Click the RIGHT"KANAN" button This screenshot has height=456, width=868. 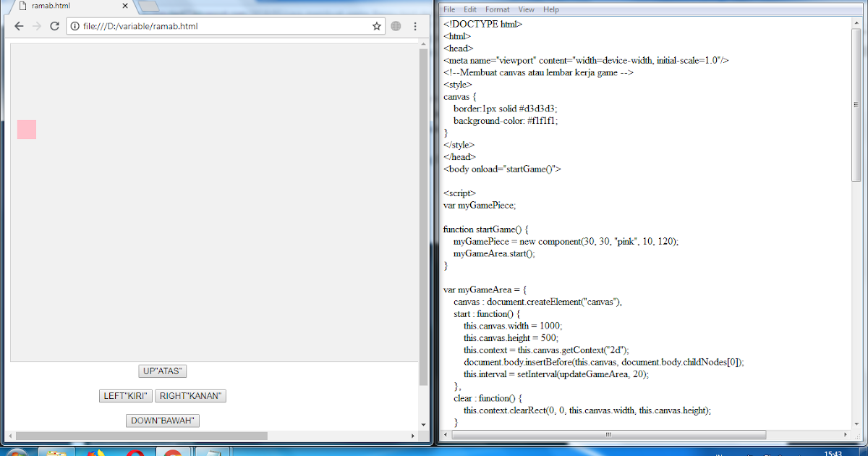pos(190,395)
